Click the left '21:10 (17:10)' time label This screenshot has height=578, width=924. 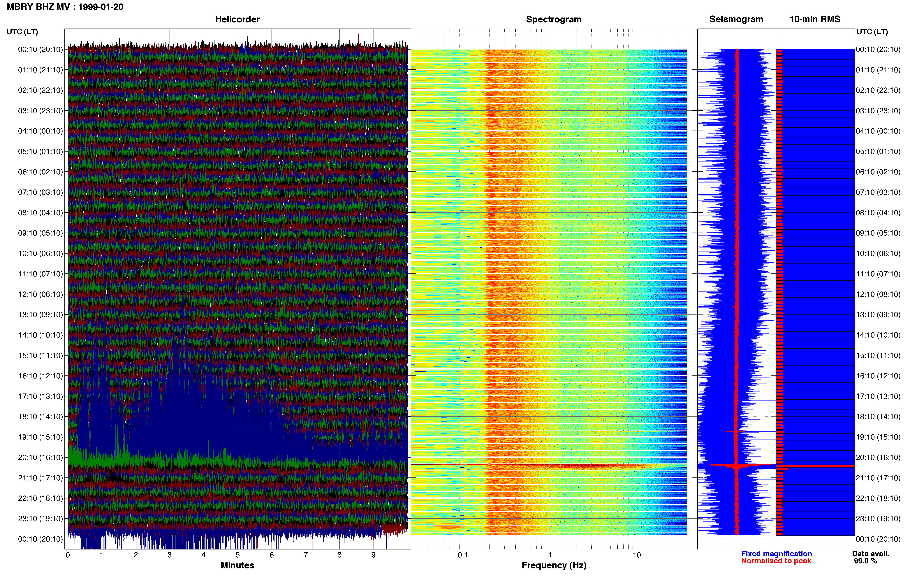point(41,478)
